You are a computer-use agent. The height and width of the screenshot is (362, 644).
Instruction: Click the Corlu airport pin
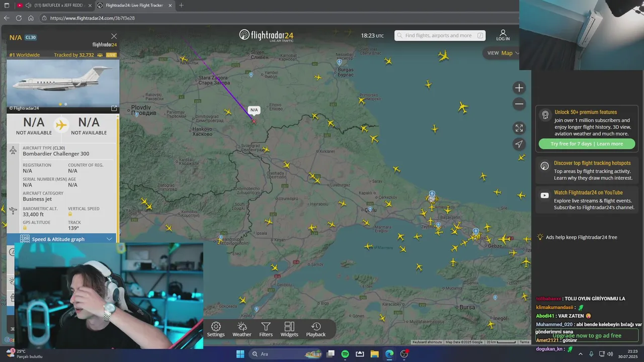point(370,209)
